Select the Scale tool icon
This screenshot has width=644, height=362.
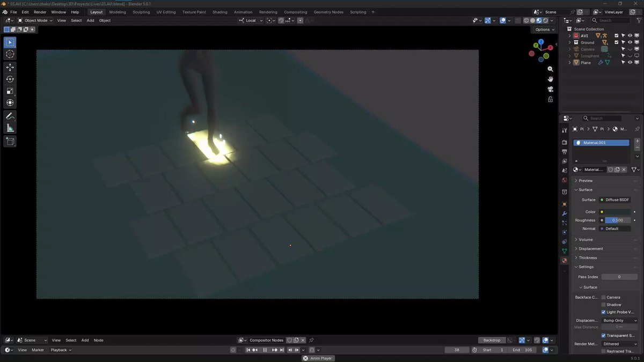click(x=10, y=91)
